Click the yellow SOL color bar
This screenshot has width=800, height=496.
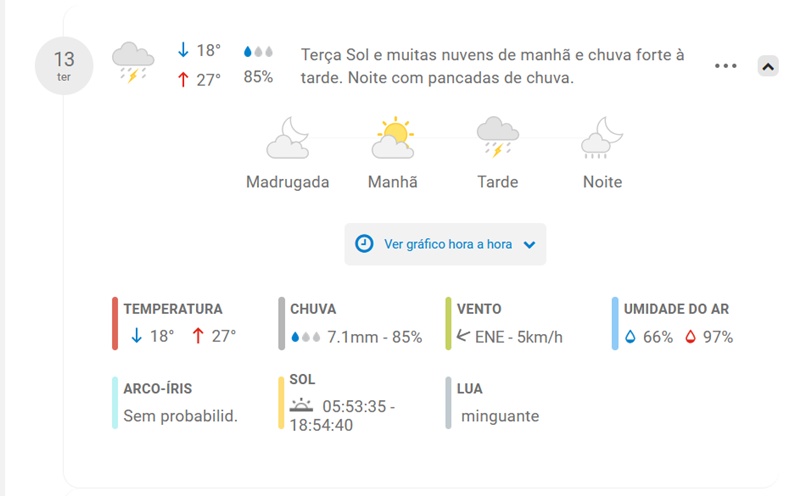(281, 402)
